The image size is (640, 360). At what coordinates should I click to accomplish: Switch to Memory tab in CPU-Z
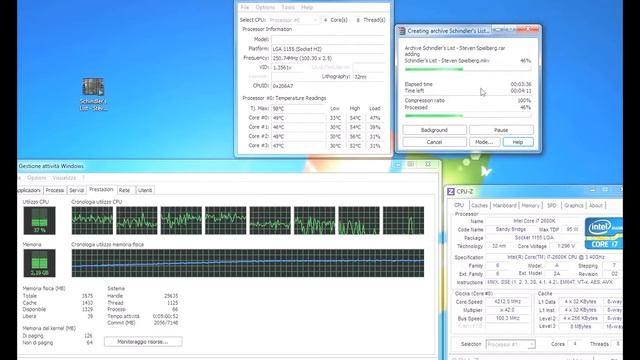pos(531,206)
